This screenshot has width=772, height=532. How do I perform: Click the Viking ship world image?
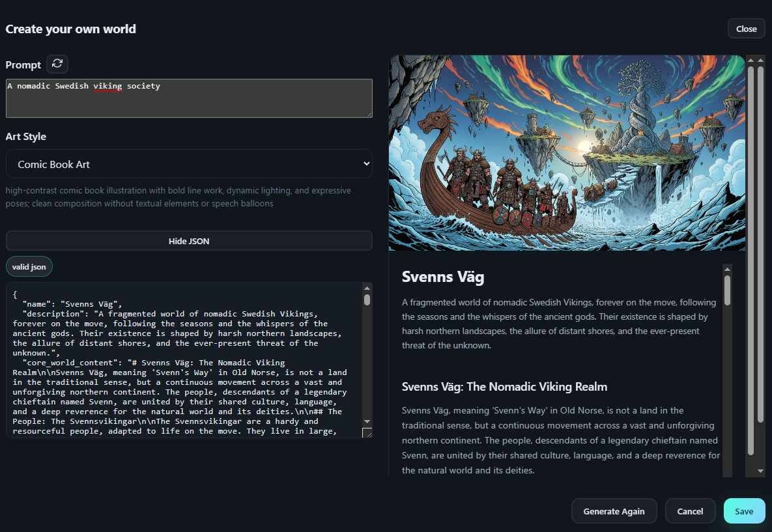coord(567,153)
